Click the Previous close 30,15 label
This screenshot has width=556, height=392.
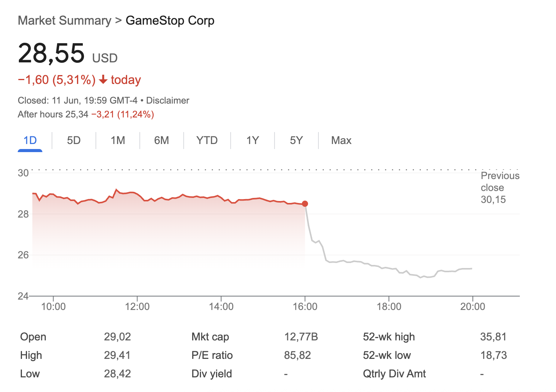499,188
